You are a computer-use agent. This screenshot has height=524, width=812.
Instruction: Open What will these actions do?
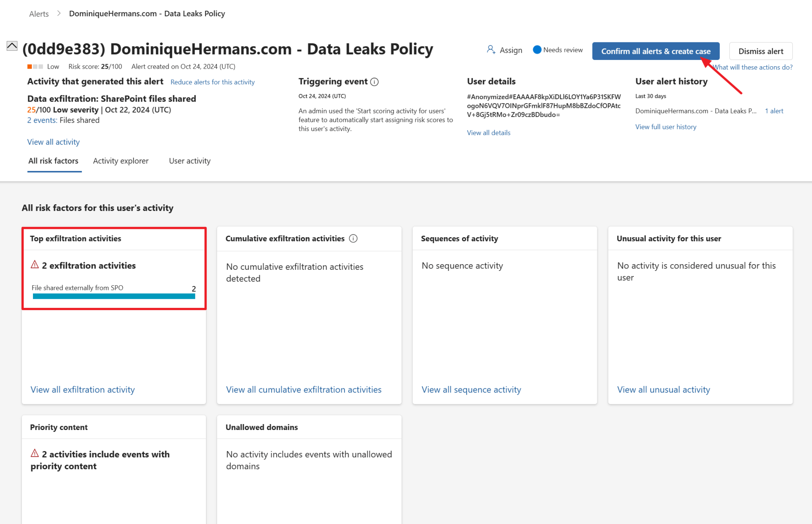tap(752, 67)
